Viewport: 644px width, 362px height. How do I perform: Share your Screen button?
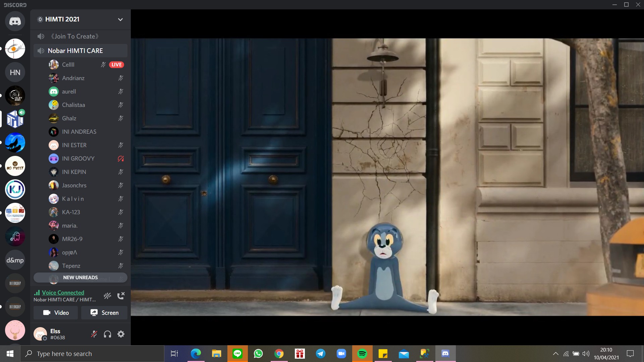point(104,313)
